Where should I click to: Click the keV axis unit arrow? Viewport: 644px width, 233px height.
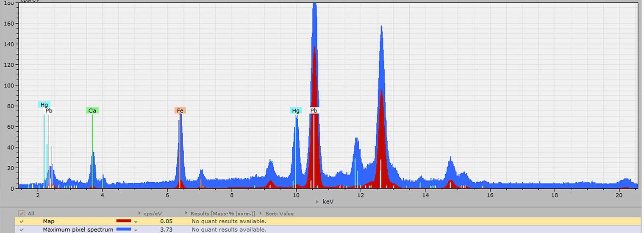pos(317,202)
